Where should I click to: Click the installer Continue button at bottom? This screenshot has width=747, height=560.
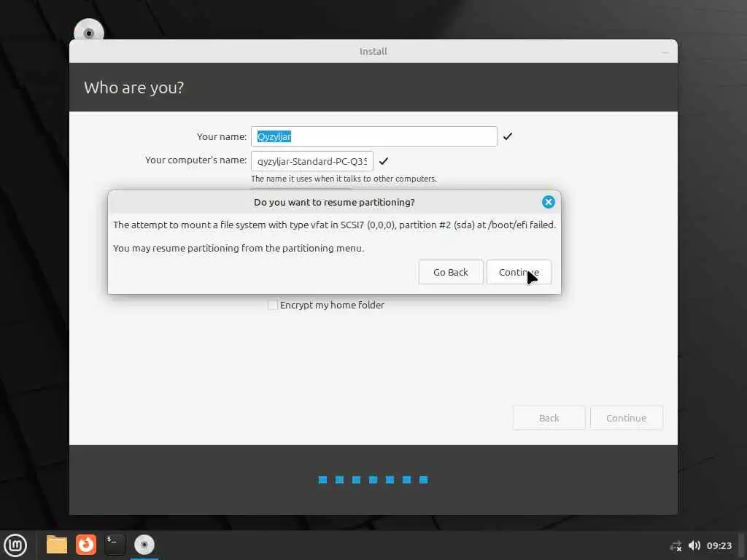coord(626,418)
